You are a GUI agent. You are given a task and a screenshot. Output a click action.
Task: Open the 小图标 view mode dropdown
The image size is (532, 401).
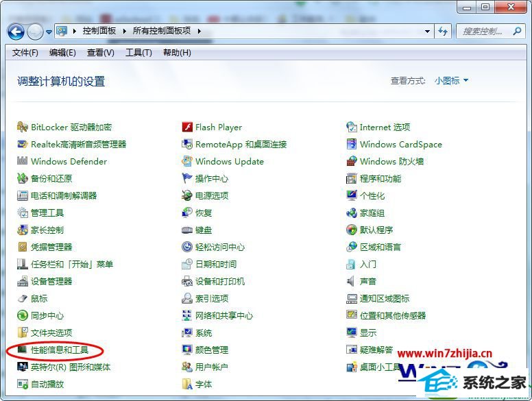point(451,81)
